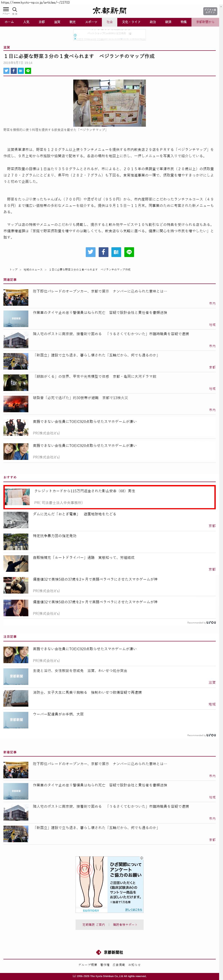Image resolution: width=223 pixels, height=980 pixels.
Task: Share via small Twitter icon under headline
Action: tap(7, 71)
